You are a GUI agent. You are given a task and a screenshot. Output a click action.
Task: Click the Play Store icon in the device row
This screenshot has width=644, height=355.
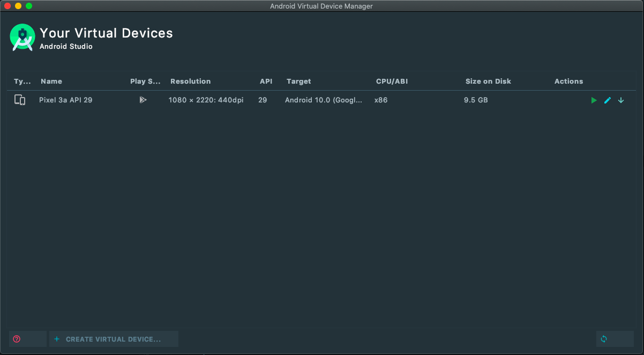(x=143, y=100)
